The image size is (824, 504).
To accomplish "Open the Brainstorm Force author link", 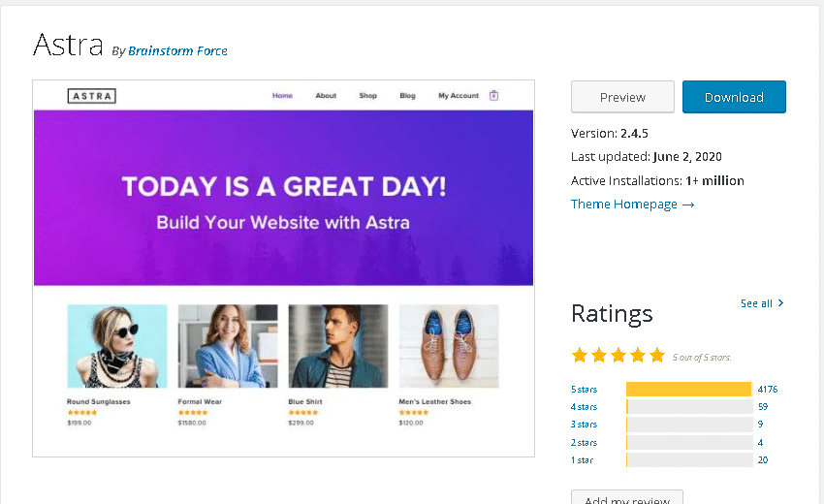I will (x=177, y=51).
